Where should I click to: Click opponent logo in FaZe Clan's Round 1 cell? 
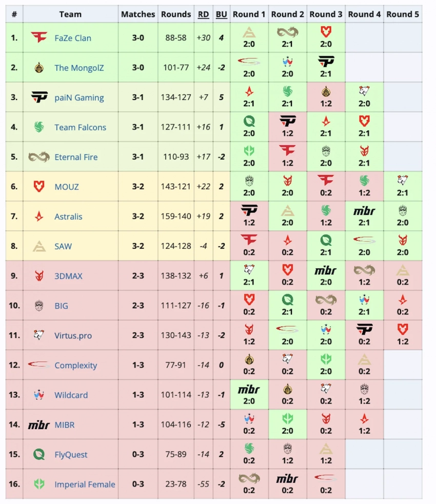click(249, 32)
